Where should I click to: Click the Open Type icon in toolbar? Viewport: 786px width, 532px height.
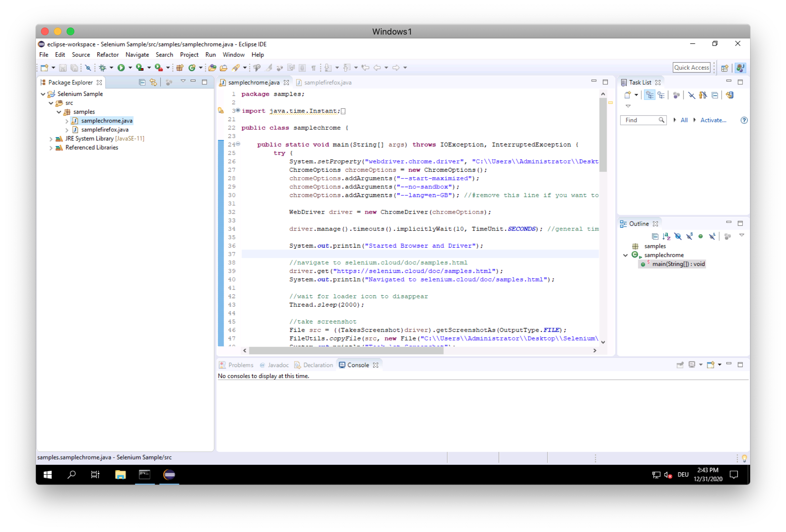[x=212, y=68]
